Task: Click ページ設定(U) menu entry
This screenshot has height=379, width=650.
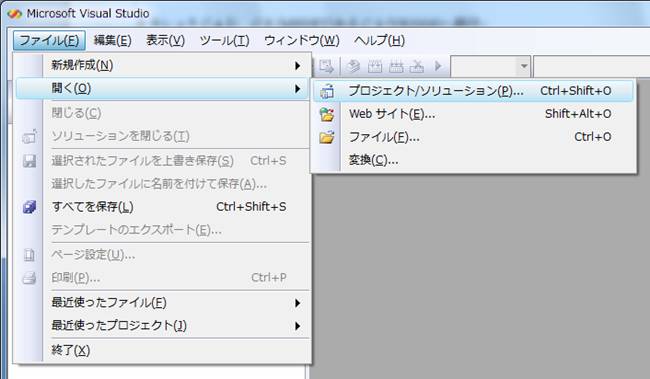Action: pos(162,254)
